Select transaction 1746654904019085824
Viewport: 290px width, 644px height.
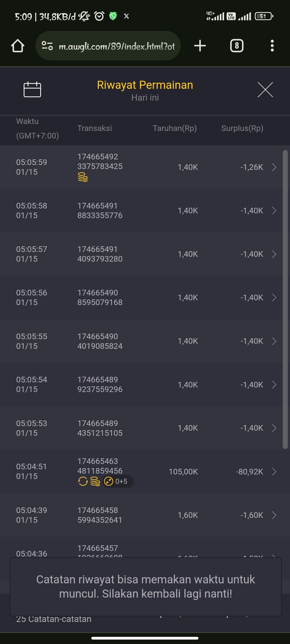[100, 341]
